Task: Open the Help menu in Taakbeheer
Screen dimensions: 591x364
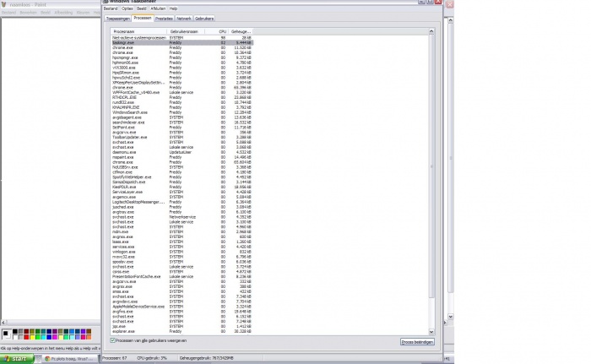Action: click(173, 8)
